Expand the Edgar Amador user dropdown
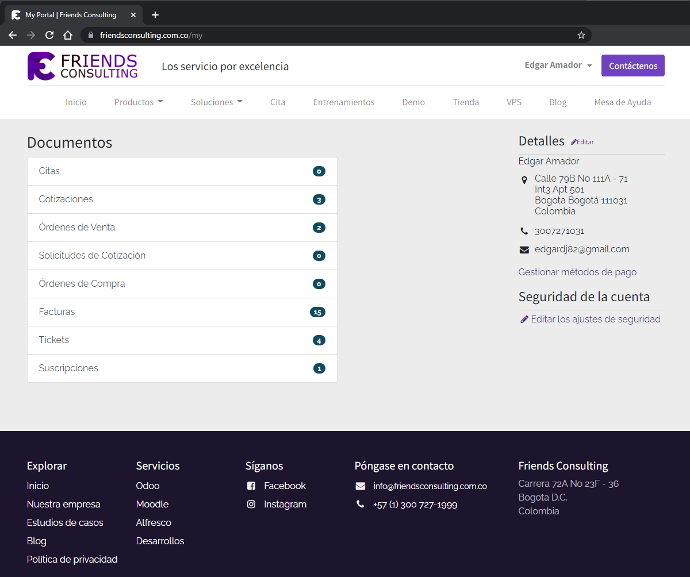The height and width of the screenshot is (577, 690). point(558,66)
